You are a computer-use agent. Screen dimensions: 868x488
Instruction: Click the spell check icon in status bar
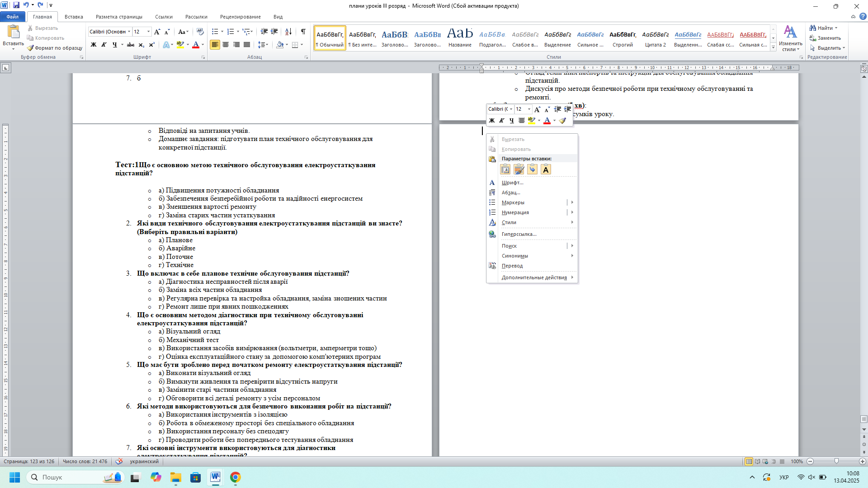(x=119, y=461)
